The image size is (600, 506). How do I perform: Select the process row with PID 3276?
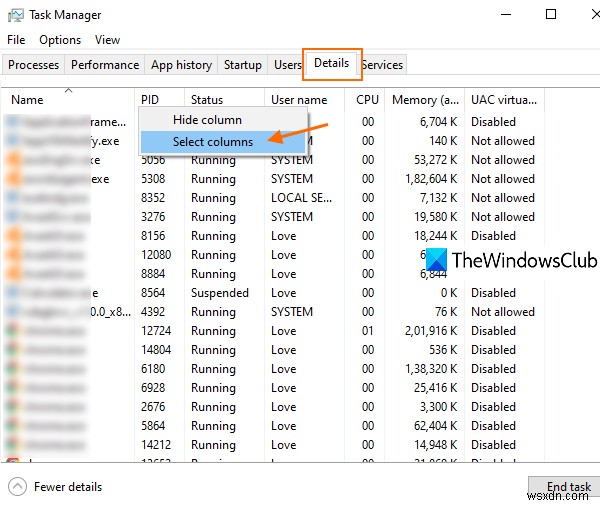click(272, 217)
